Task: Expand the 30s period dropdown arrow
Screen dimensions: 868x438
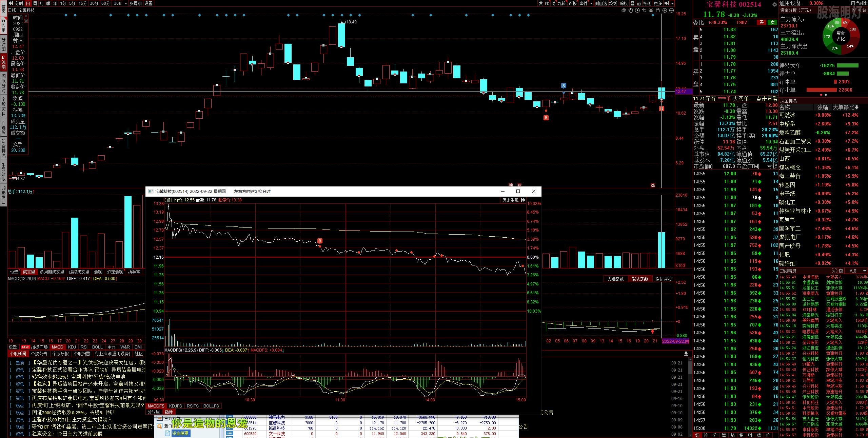Action: pyautogui.click(x=126, y=3)
